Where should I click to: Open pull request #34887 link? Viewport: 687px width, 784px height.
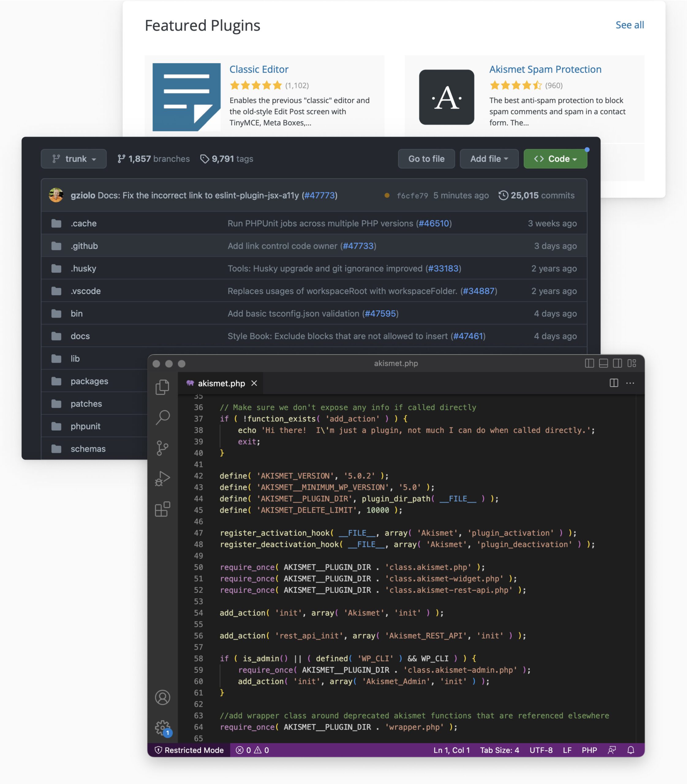[478, 291]
